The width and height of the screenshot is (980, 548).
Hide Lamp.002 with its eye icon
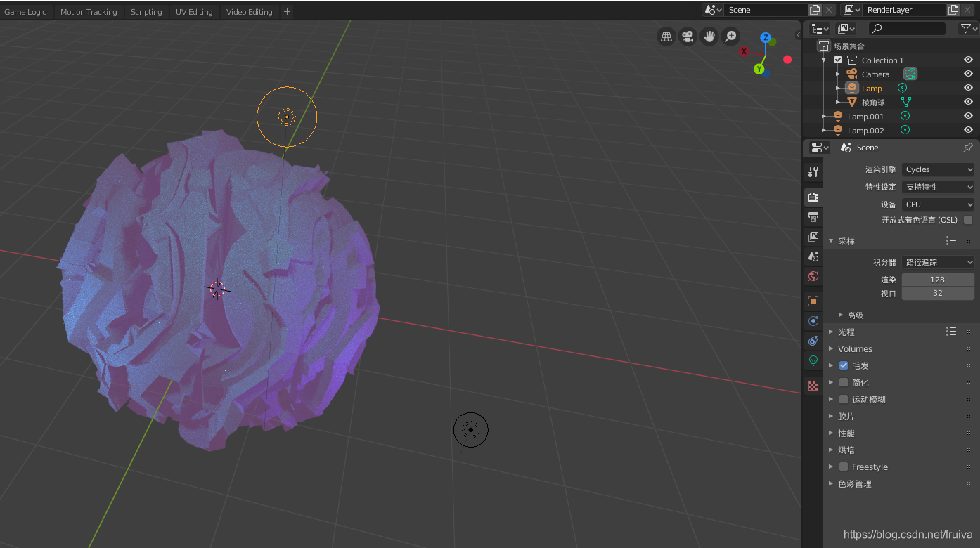968,130
